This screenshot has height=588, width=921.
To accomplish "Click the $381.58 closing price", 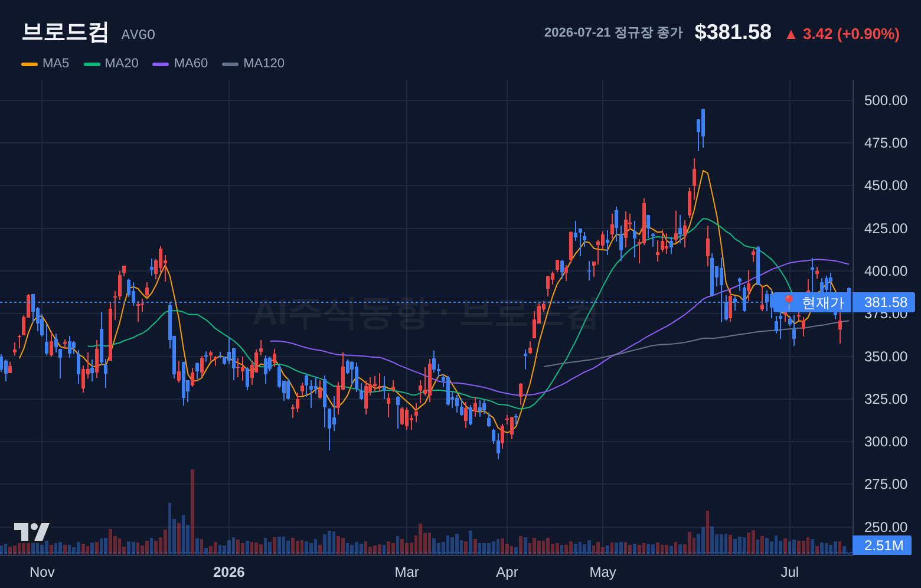I will [x=733, y=32].
